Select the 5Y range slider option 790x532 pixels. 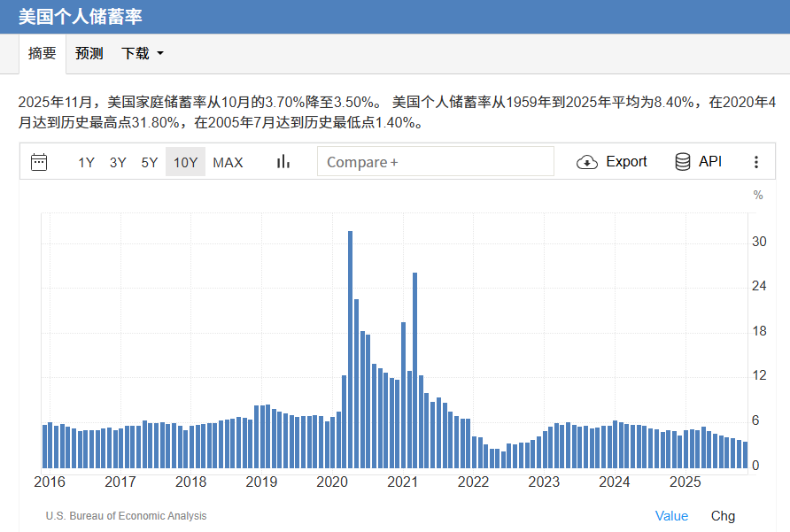coord(149,162)
